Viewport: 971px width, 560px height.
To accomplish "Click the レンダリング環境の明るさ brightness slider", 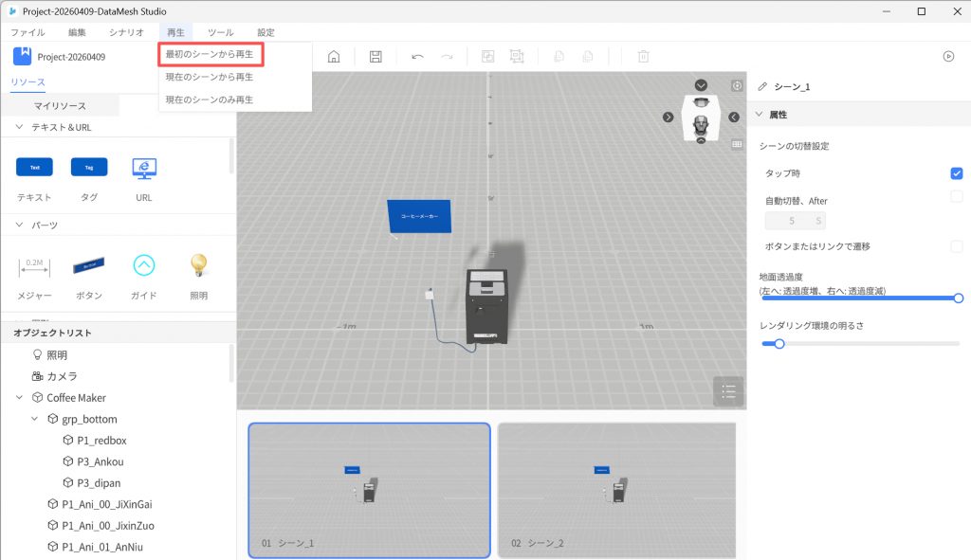I will tap(859, 344).
